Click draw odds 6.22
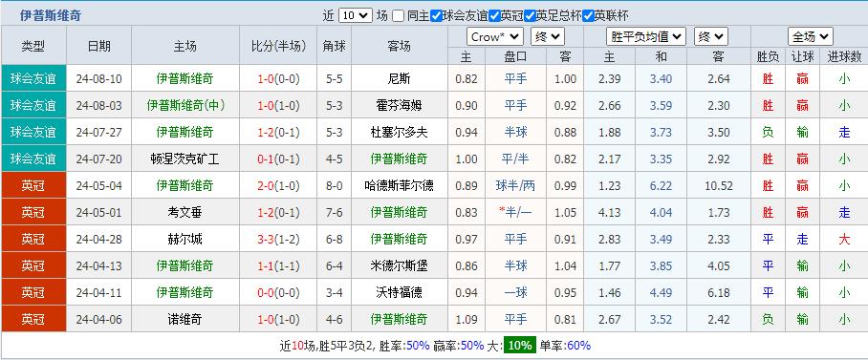Screen dimensions: 868x360 point(661,186)
